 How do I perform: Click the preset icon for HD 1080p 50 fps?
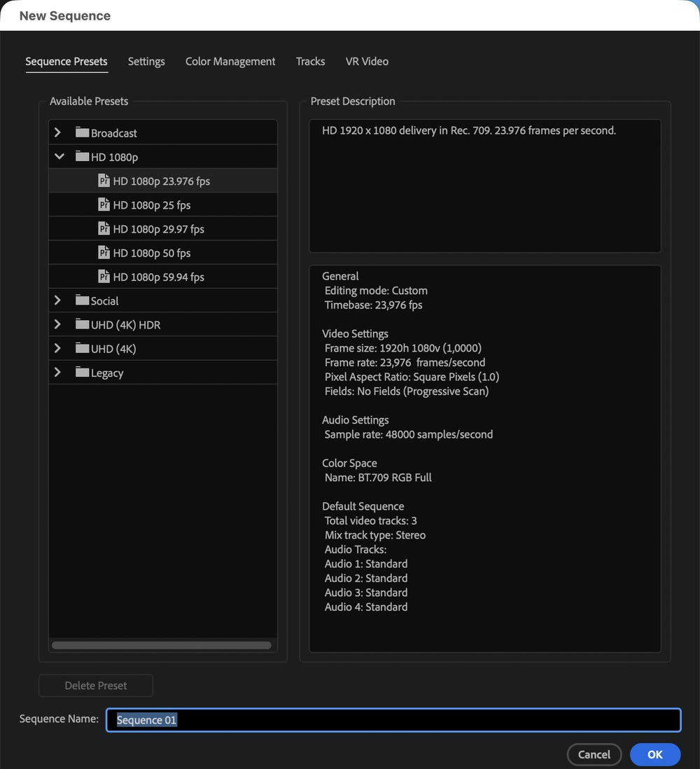coord(104,253)
